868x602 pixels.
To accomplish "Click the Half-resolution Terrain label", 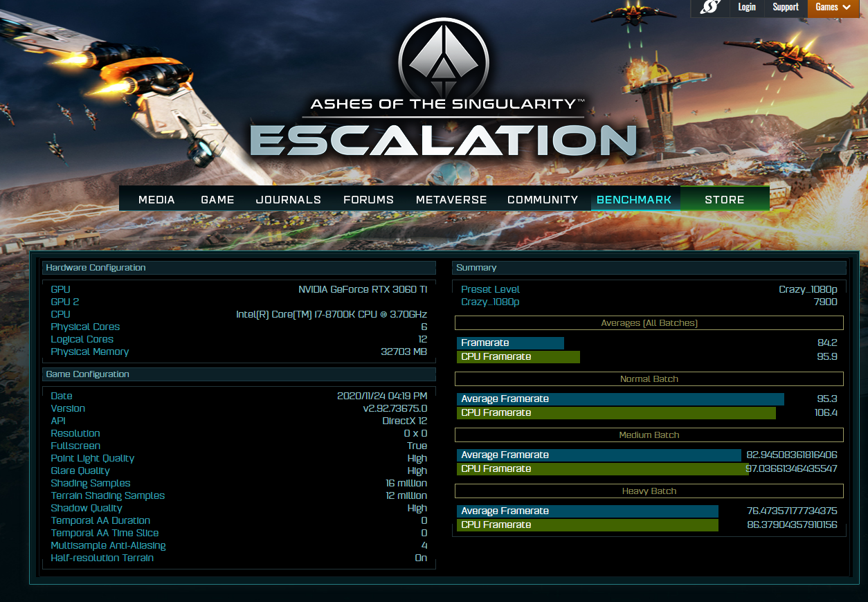I will 102,558.
